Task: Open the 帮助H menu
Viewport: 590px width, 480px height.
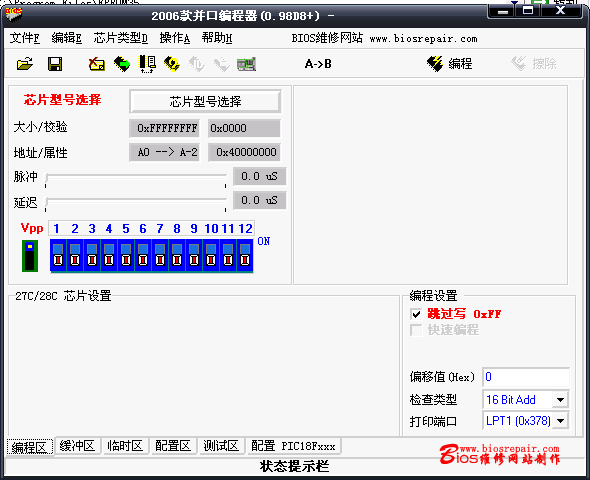Action: 217,38
